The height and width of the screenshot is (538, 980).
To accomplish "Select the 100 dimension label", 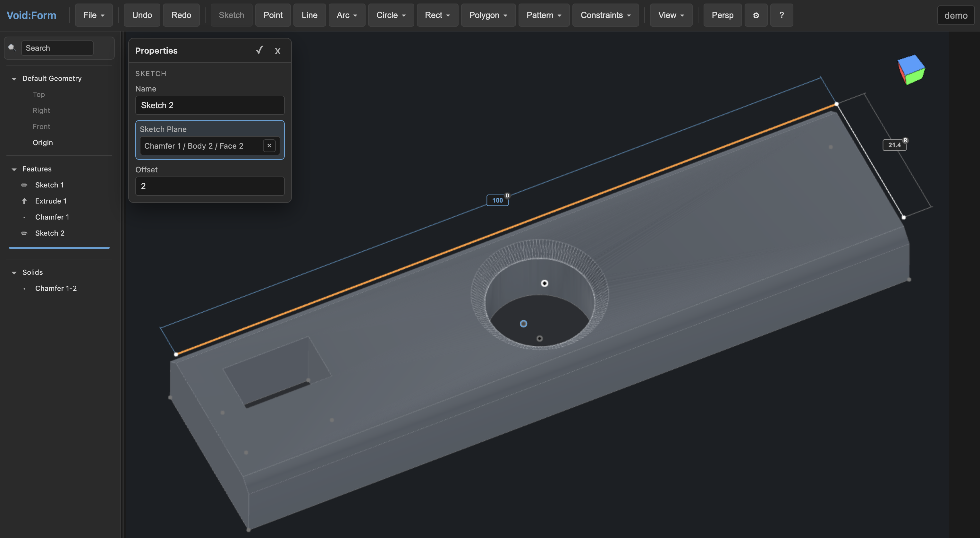I will coord(497,200).
